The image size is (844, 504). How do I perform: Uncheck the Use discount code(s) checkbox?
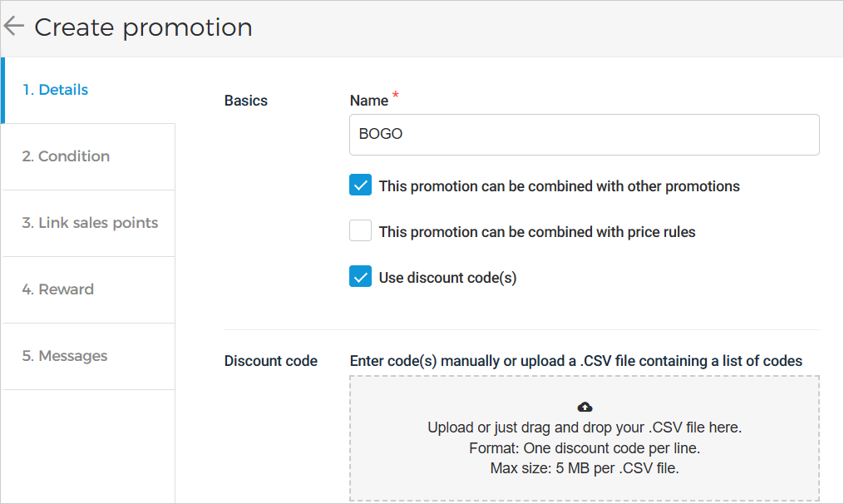tap(360, 277)
